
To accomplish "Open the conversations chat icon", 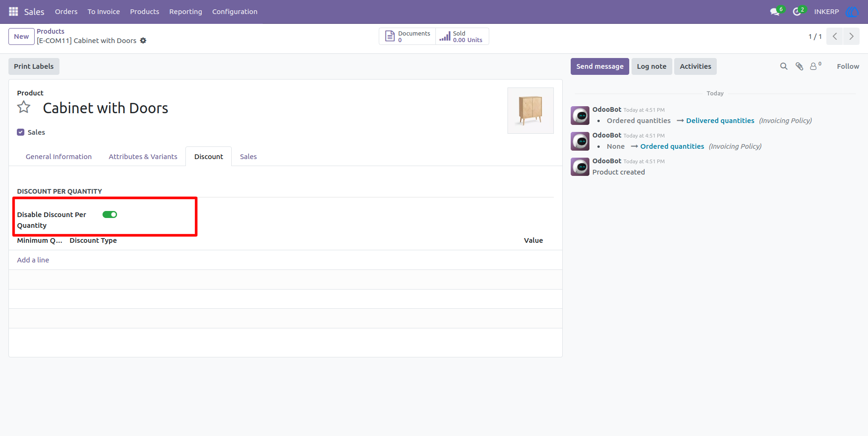I will click(776, 12).
